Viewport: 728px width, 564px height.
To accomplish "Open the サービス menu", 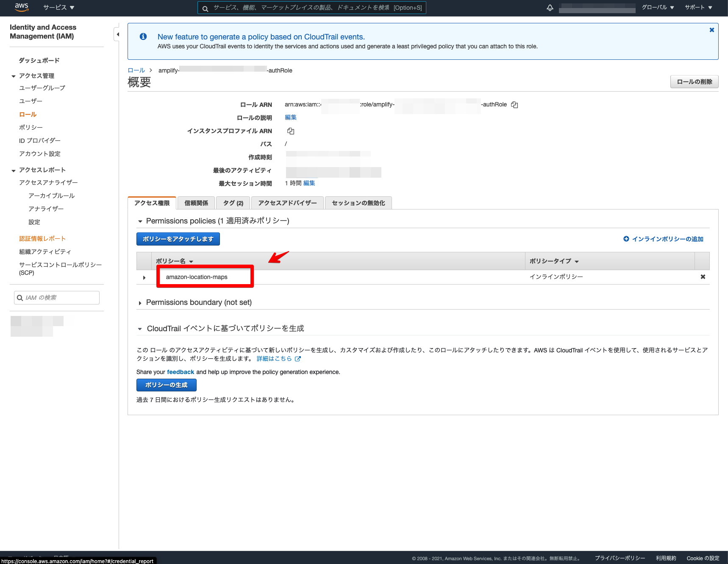I will [x=58, y=7].
